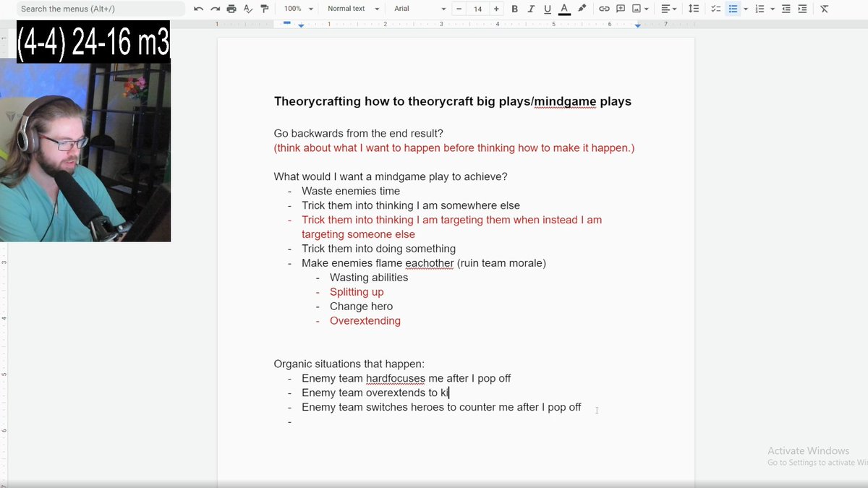Open the zoom level dropdown showing 100%

coord(299,9)
